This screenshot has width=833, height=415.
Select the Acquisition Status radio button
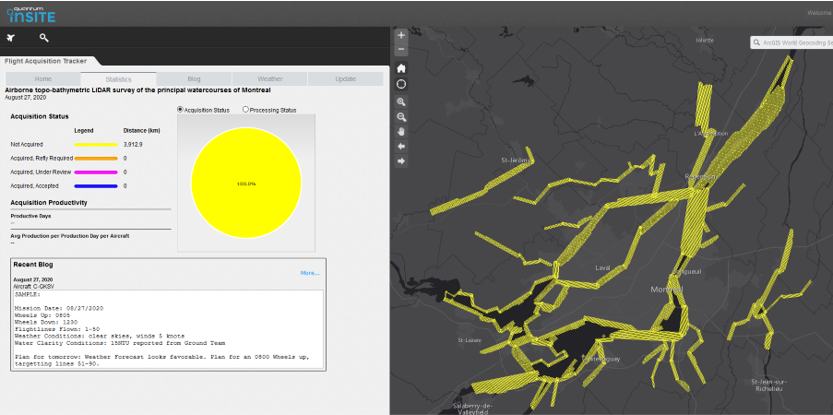181,109
